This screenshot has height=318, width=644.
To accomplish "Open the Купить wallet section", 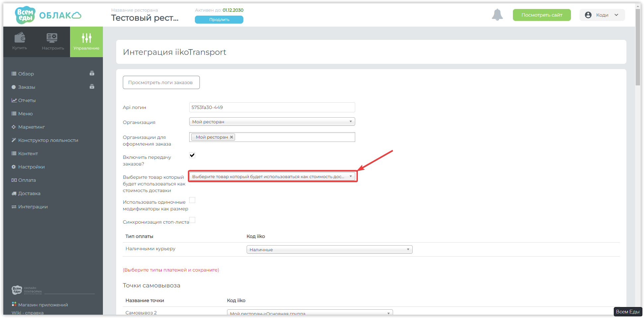I will tap(20, 42).
